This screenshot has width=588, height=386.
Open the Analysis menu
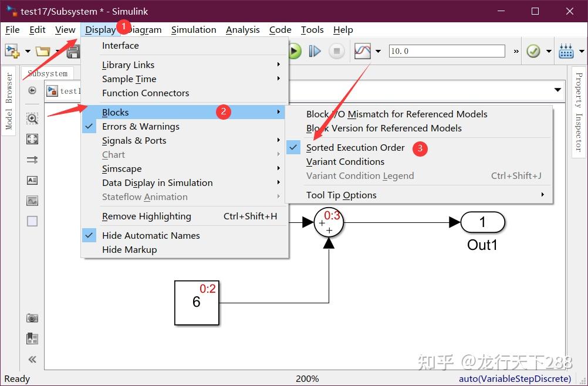click(242, 29)
